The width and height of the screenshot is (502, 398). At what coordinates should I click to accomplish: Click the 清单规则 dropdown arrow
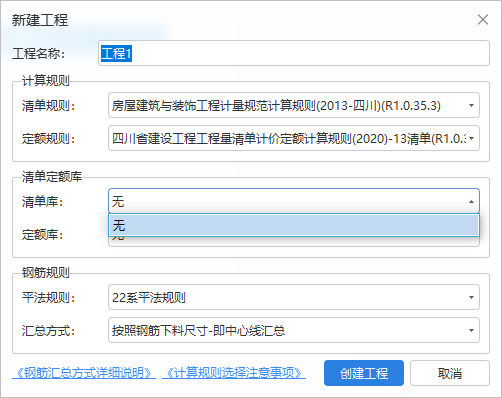471,106
